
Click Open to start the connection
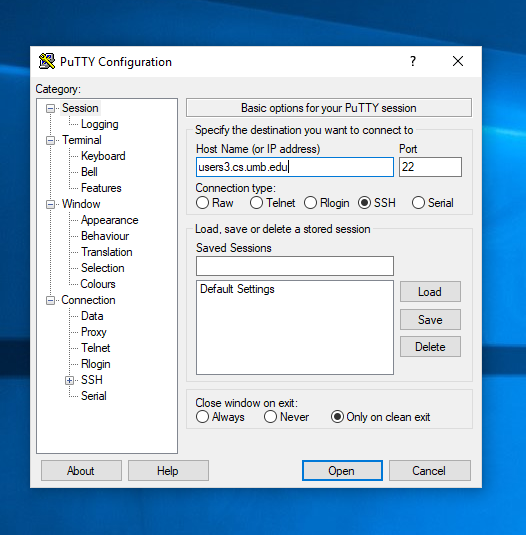[x=342, y=471]
